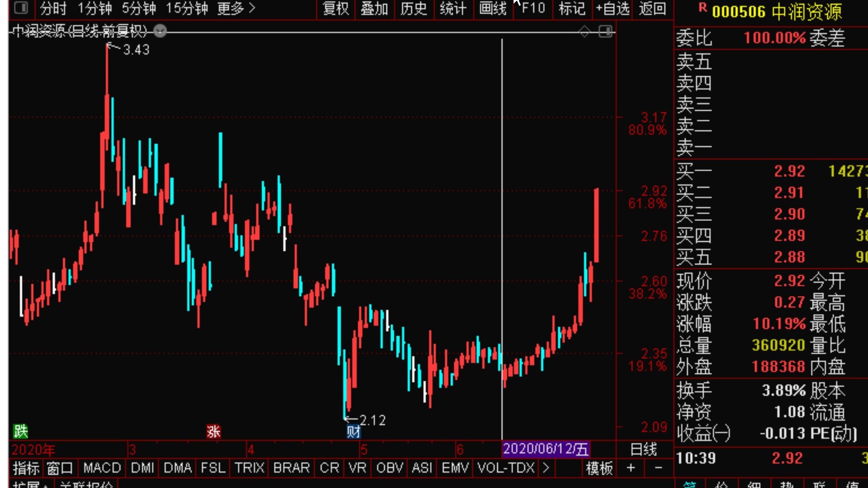Click the last red limit-up candlestick
This screenshot has height=488, width=868.
597,225
